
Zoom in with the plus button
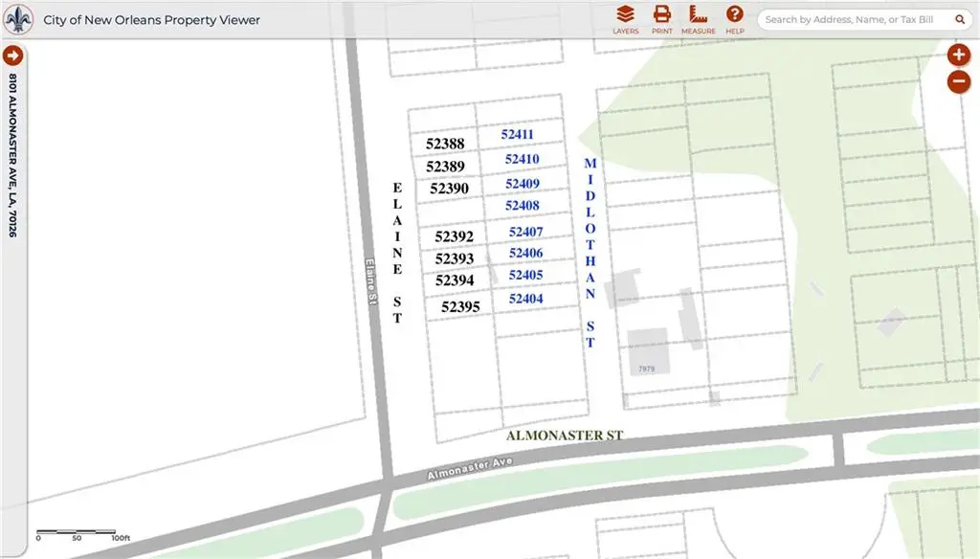click(958, 55)
